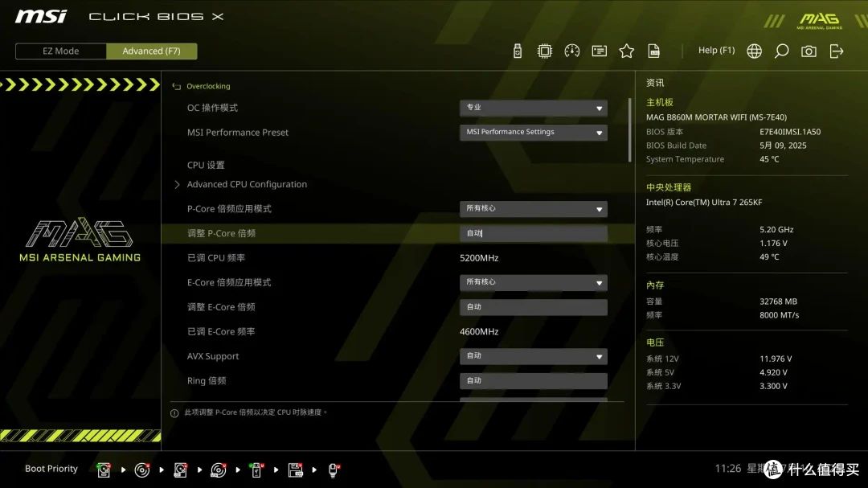Open the profile card icon in toolbar
The width and height of the screenshot is (868, 488).
click(599, 51)
